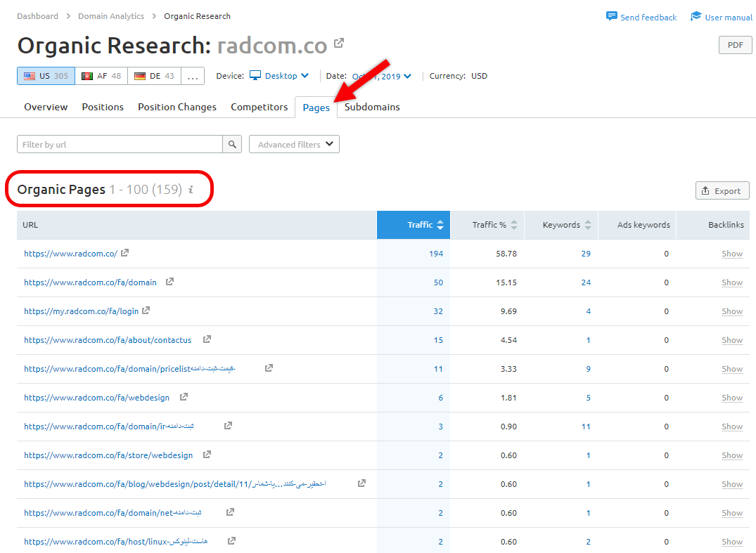Export the Organic Pages report
Screen dimensions: 756x553
[722, 190]
